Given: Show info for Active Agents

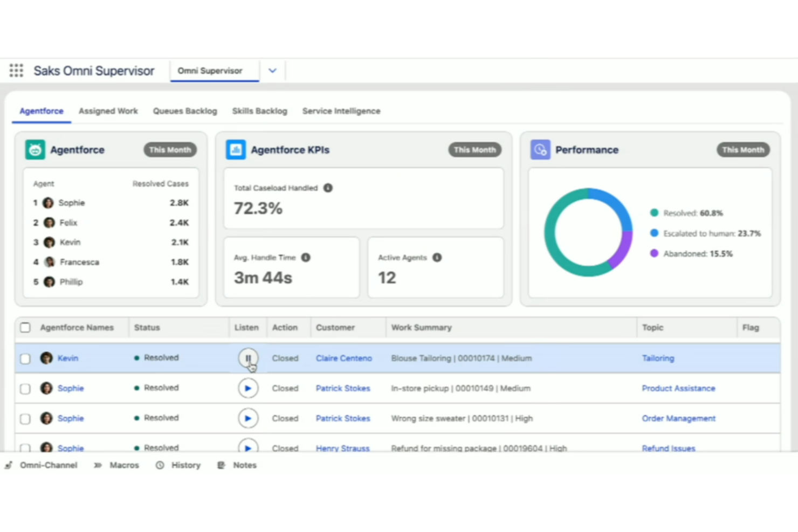Looking at the screenshot, I should pos(437,258).
